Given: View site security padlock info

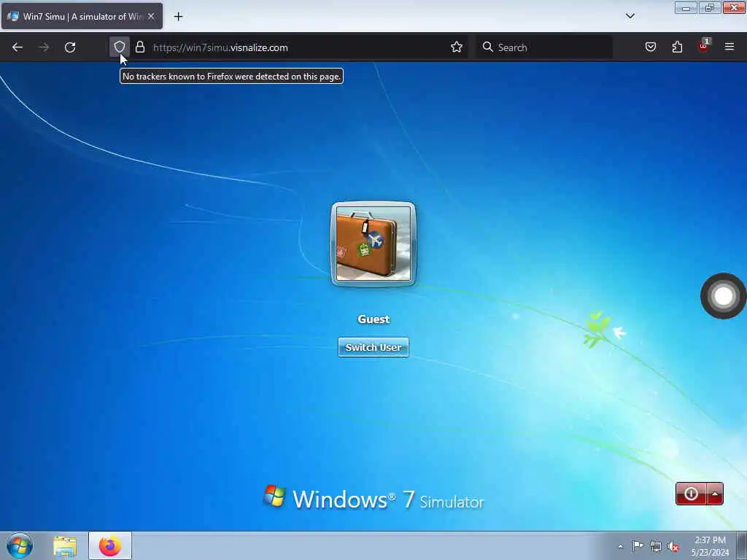Looking at the screenshot, I should [140, 47].
